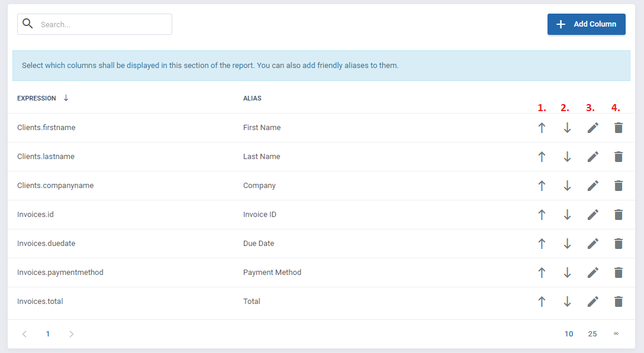Move Invoices.id row down
Viewport: 644px width, 353px height.
567,215
